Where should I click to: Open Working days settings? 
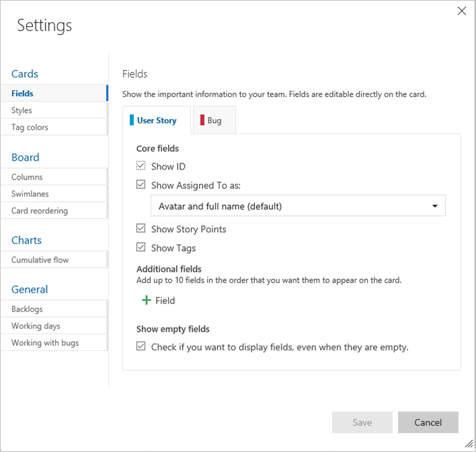[54, 326]
